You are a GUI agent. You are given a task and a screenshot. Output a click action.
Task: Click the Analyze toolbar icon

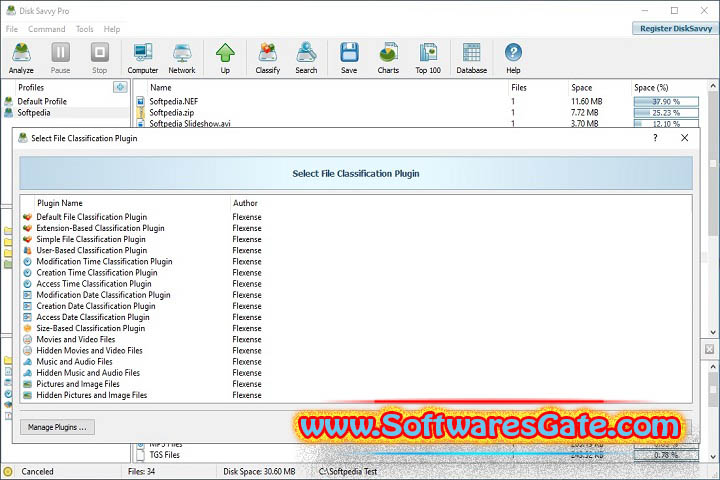21,58
